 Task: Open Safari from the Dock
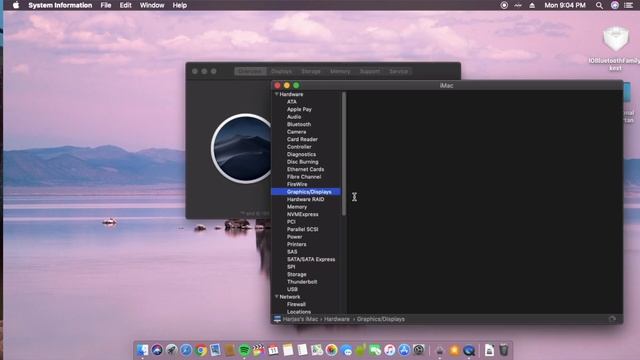pos(186,350)
